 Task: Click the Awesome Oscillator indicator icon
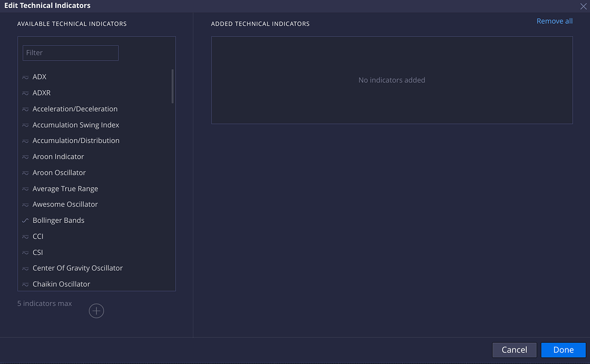pos(25,204)
